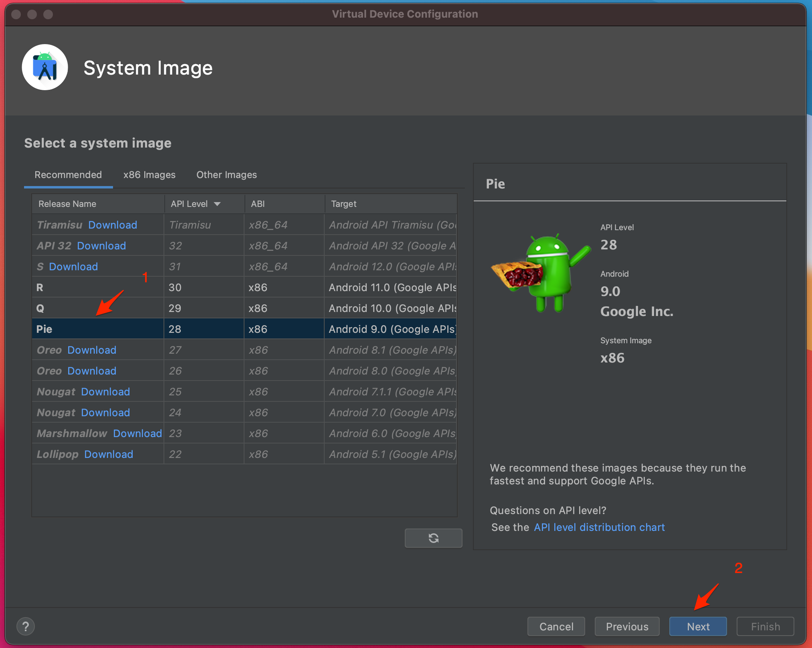
Task: Switch to the x86 Images tab
Action: tap(149, 175)
